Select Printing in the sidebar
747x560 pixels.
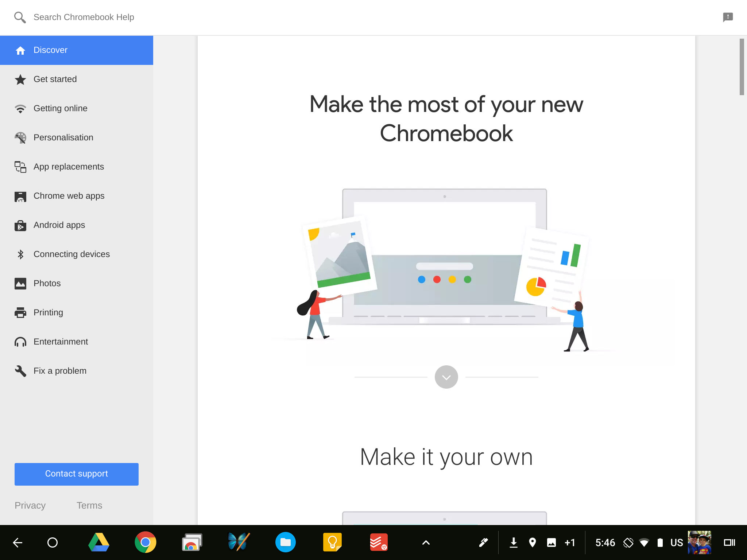click(77, 313)
